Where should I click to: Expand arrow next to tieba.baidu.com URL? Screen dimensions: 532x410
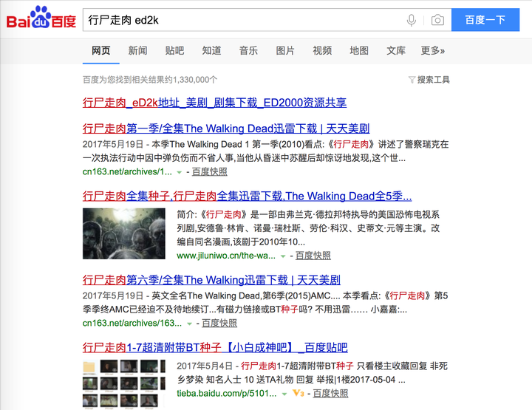(284, 394)
